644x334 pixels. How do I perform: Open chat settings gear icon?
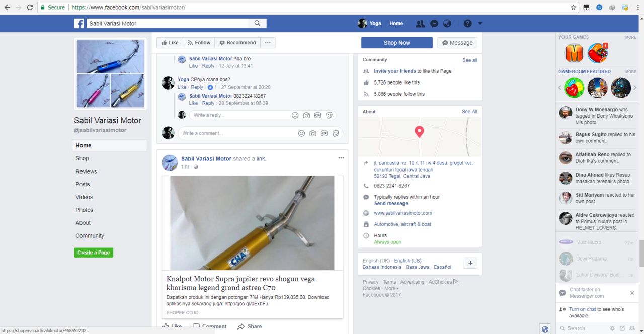612,328
